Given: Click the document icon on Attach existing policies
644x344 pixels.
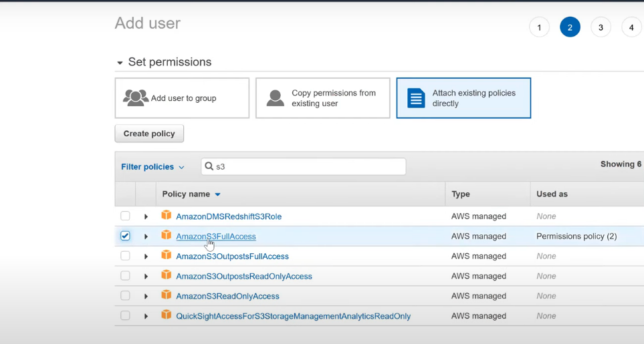Looking at the screenshot, I should click(416, 98).
